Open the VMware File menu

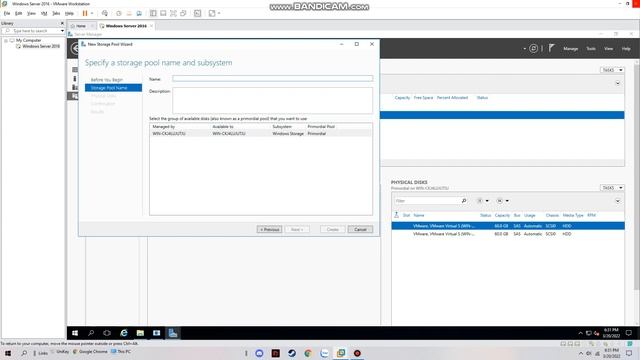7,13
